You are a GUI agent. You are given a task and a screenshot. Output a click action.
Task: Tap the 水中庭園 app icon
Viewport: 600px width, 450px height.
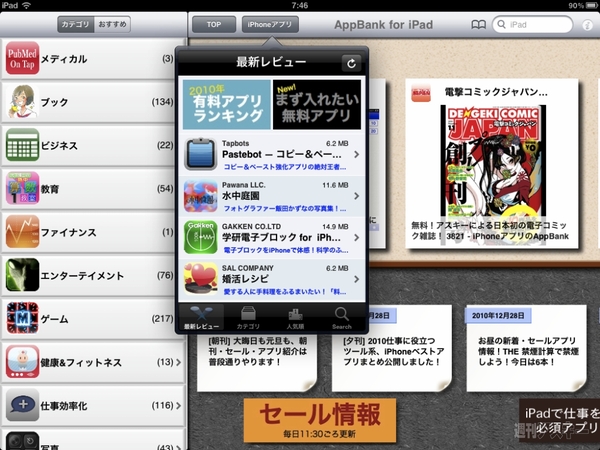200,196
